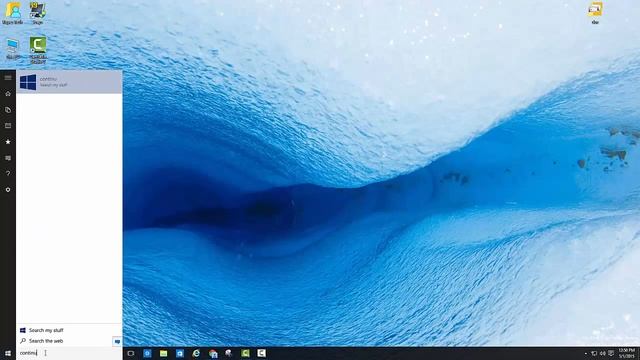Viewport: 640px width, 360px height.
Task: Open the Action Center notifications icon
Action: click(x=611, y=353)
